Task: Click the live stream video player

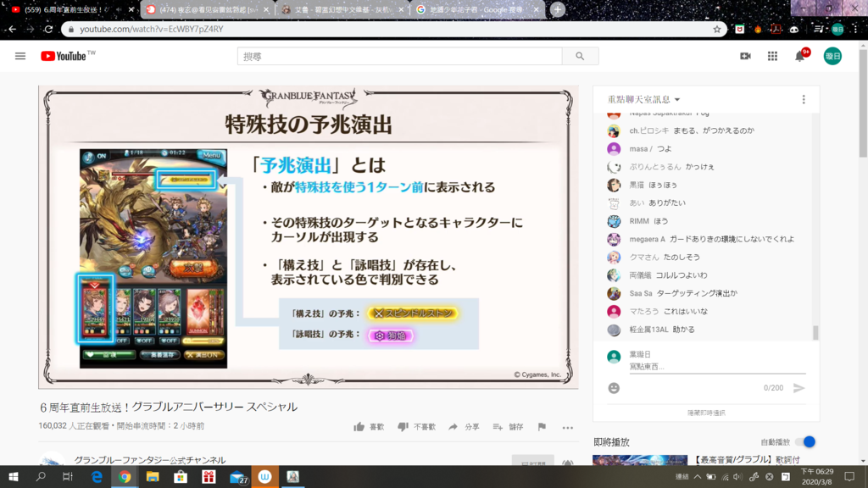Action: pos(309,237)
